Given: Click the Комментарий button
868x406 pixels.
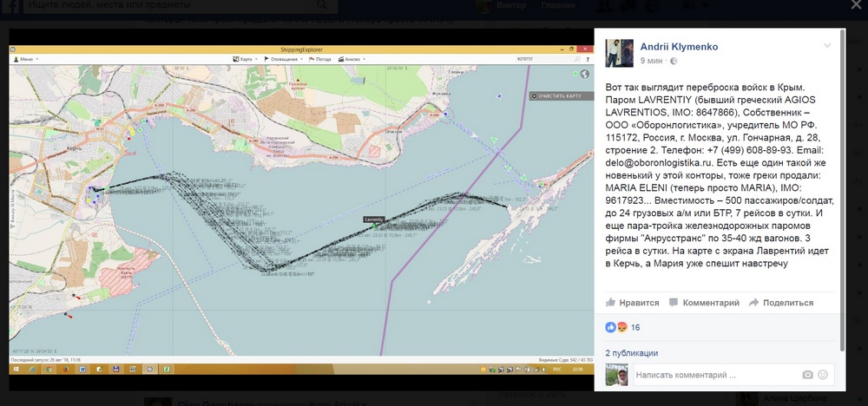Looking at the screenshot, I should click(x=704, y=303).
